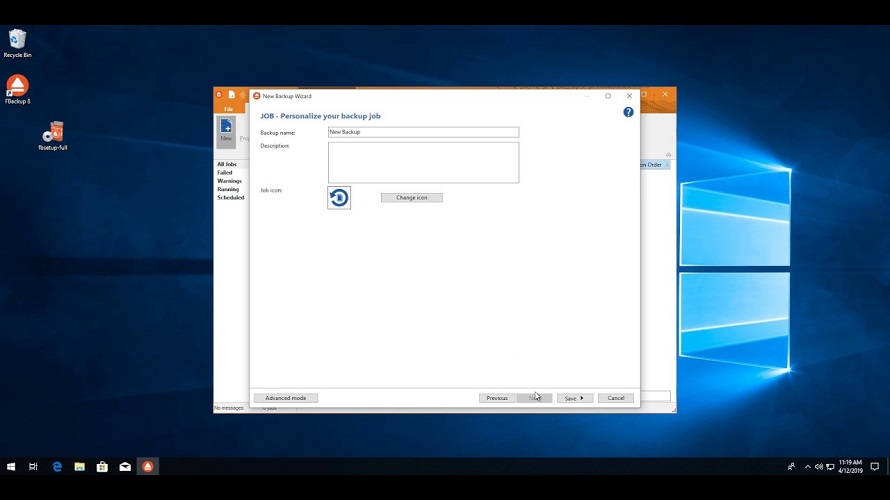Click the New Backup Wizard title bar logo
The width and height of the screenshot is (890, 500).
[x=257, y=96]
